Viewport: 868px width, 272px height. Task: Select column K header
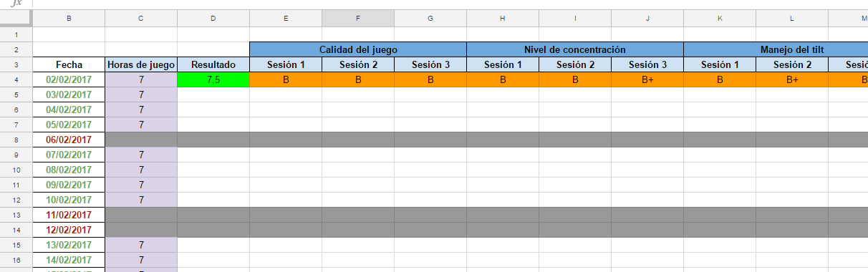pyautogui.click(x=720, y=19)
